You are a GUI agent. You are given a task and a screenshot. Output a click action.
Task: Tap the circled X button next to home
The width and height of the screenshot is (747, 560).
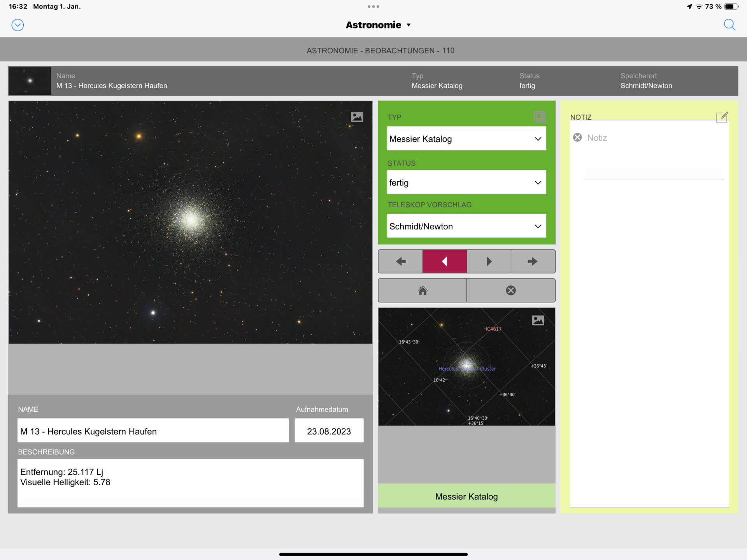pos(511,290)
